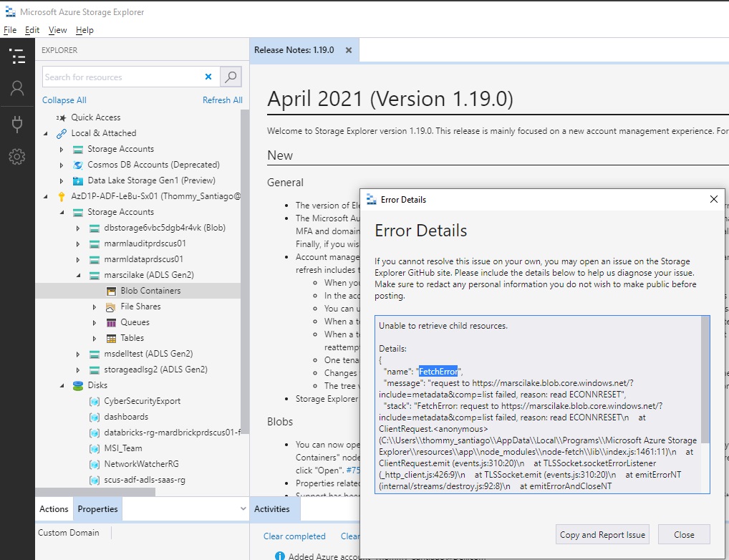Open the Explorer view in the sidebar

(x=17, y=56)
